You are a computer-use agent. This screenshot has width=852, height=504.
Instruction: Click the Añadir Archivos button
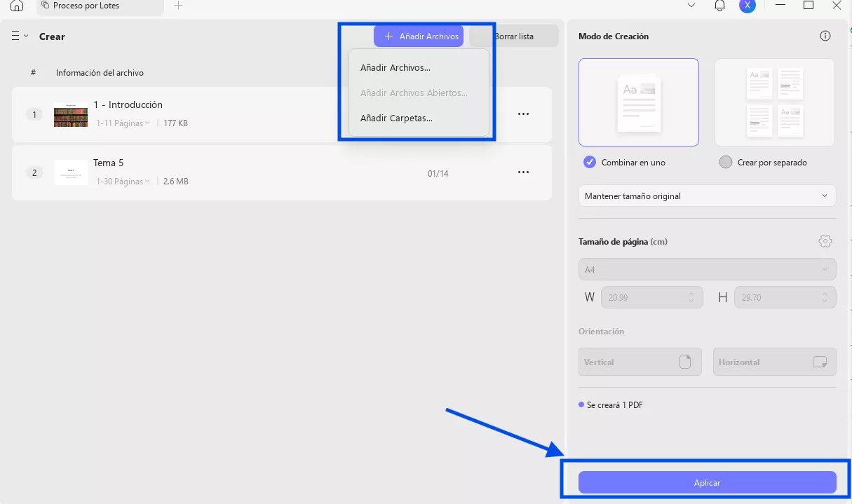(419, 36)
